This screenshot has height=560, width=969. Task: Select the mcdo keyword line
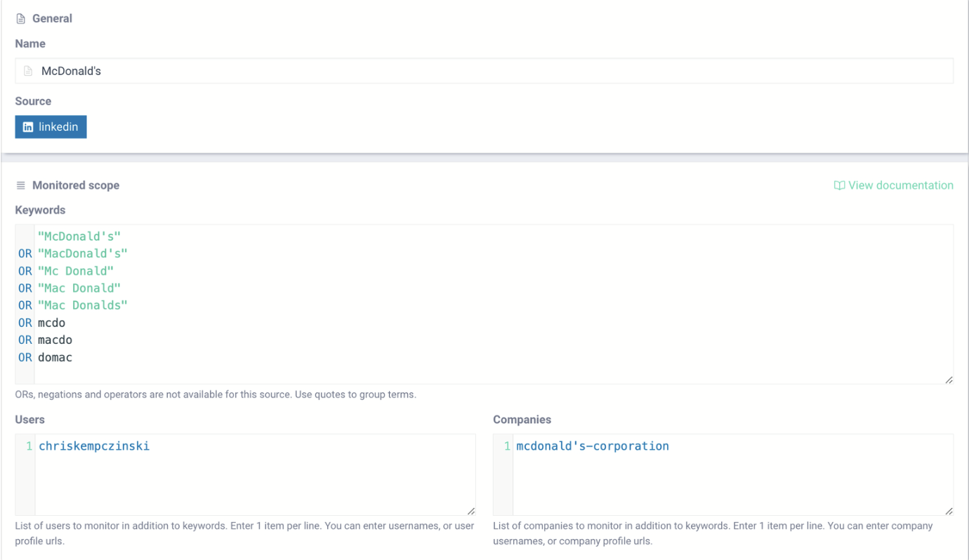[x=51, y=323]
